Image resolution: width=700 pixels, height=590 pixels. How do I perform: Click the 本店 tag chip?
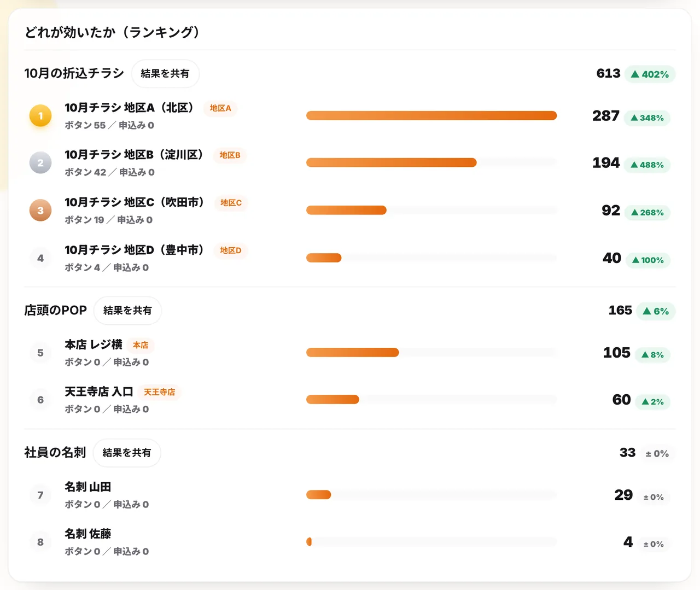coord(141,345)
